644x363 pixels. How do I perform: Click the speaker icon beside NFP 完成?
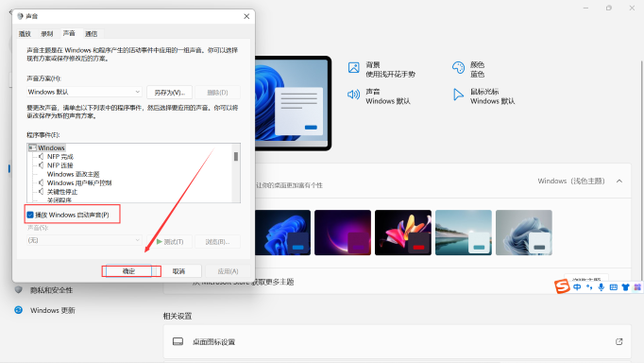pyautogui.click(x=41, y=156)
